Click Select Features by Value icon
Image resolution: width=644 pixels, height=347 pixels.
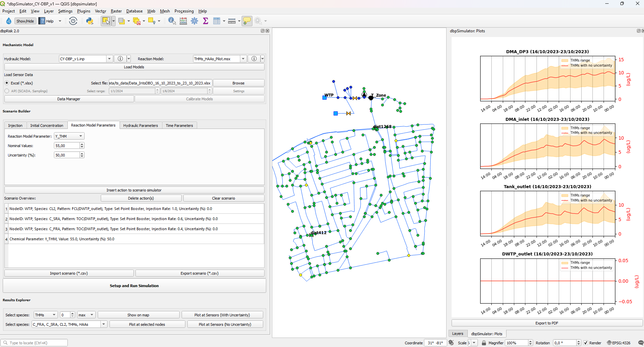click(x=122, y=21)
